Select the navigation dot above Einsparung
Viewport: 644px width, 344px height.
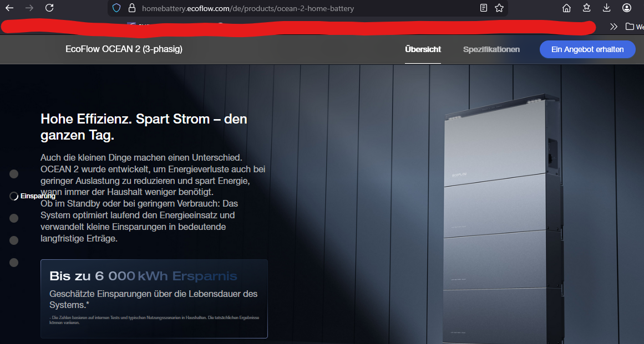(14, 174)
